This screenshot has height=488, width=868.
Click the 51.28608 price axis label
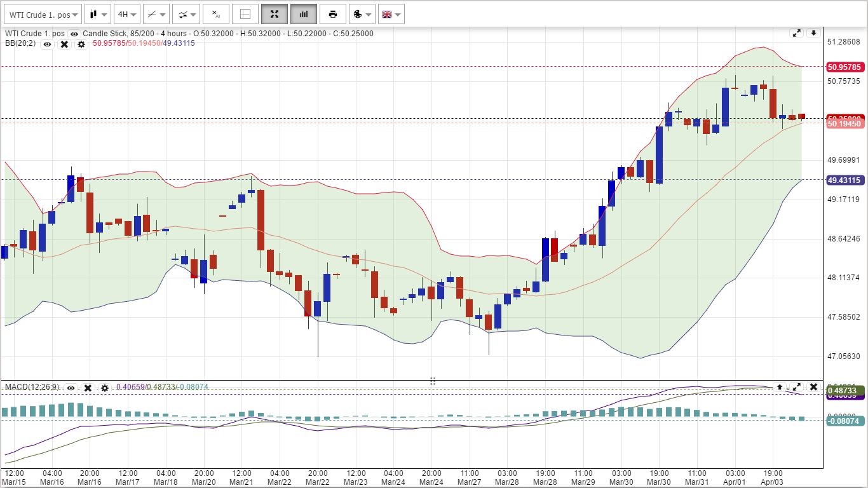(x=844, y=42)
